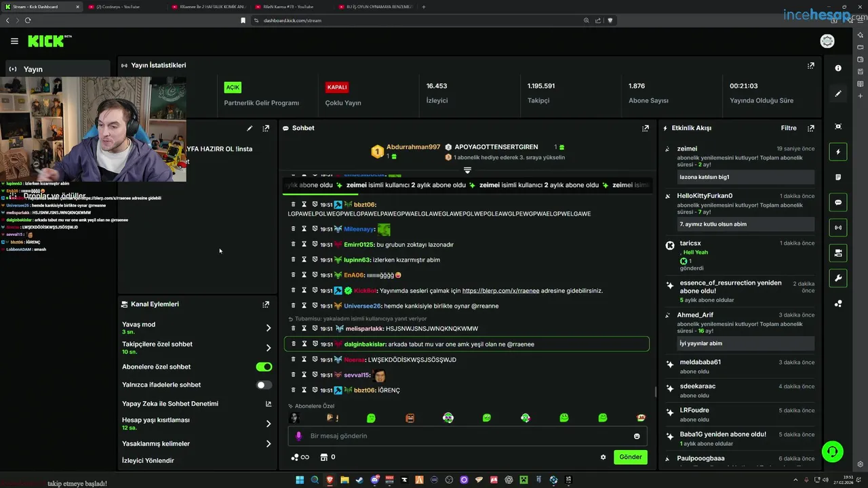868x488 pixels.
Task: Click the Bir mesaj gönderin input field
Action: (467, 436)
